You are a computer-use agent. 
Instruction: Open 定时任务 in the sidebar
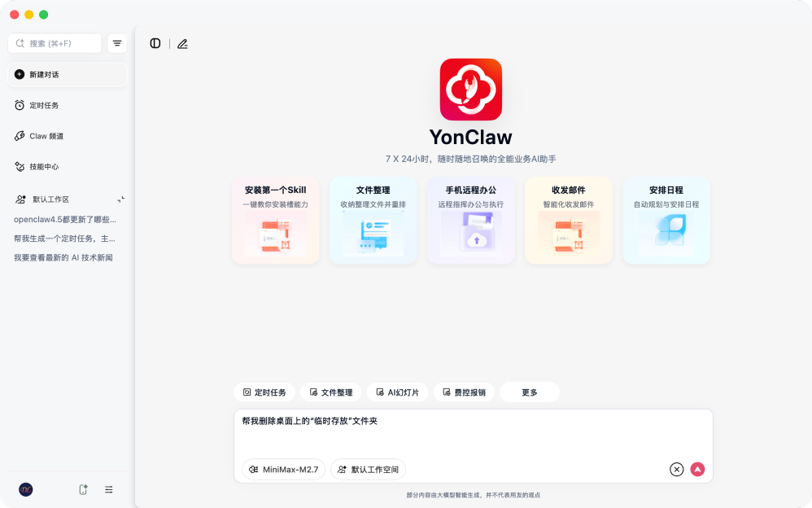[x=45, y=105]
